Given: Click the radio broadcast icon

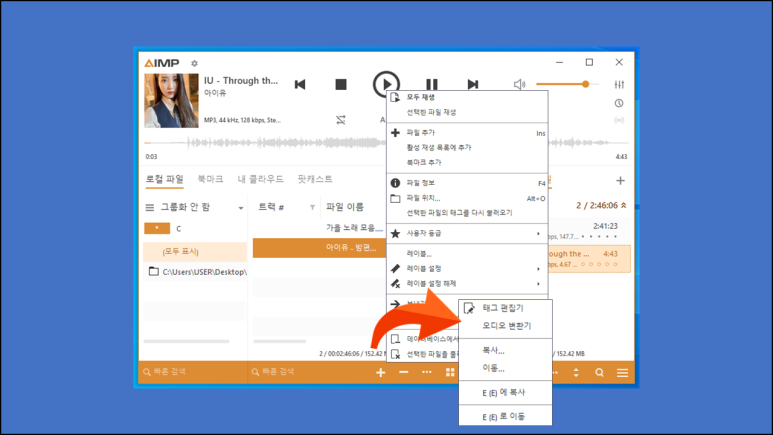Looking at the screenshot, I should click(x=619, y=120).
